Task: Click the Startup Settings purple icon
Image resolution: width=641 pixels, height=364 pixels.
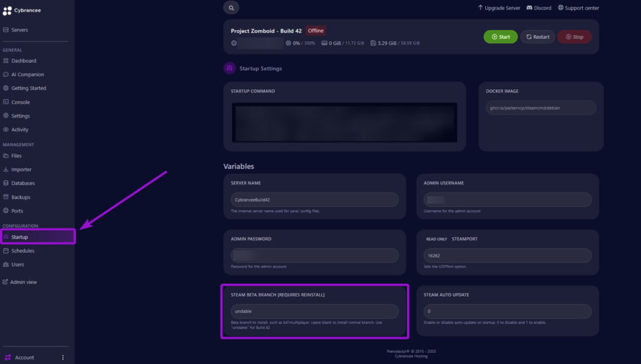Action: 230,68
